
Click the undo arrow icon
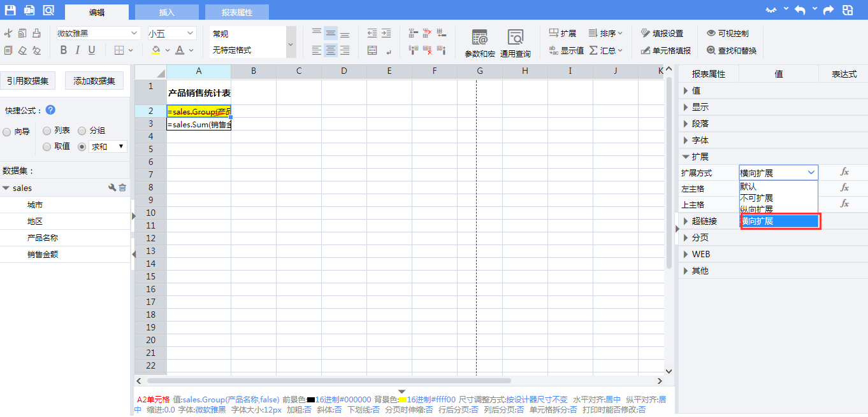pyautogui.click(x=800, y=10)
